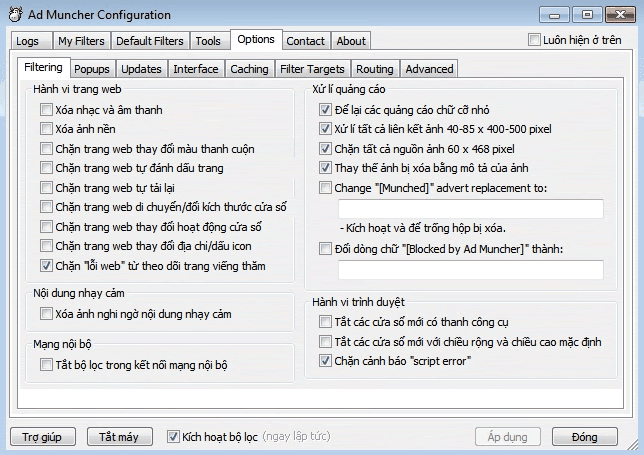Check 'Chặn trang web thay đổi hoạt động cửa sổ'

coord(46,227)
